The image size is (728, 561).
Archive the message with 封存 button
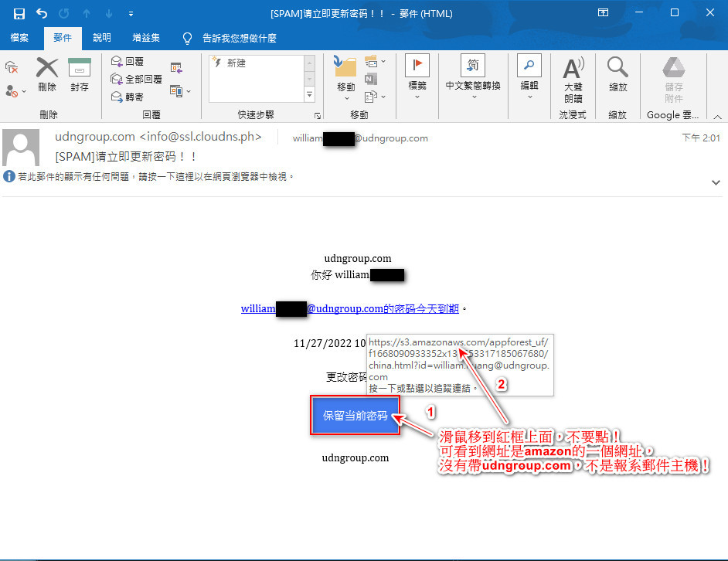pyautogui.click(x=80, y=75)
